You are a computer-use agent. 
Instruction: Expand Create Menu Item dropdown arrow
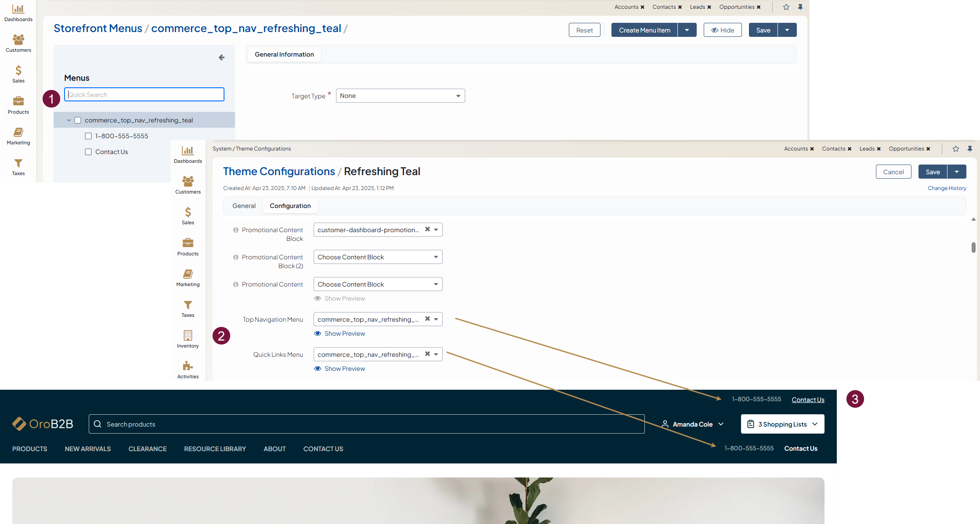click(687, 30)
